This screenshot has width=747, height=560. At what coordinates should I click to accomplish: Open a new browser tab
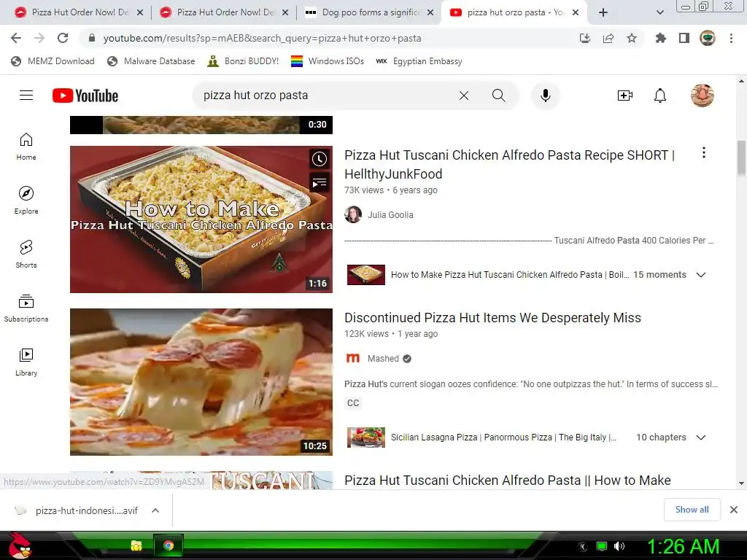coord(603,13)
